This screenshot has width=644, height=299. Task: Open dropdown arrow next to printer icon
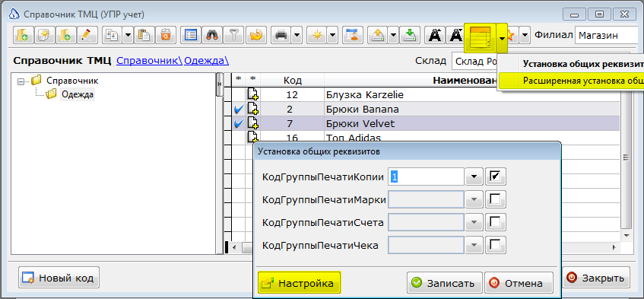[x=297, y=35]
